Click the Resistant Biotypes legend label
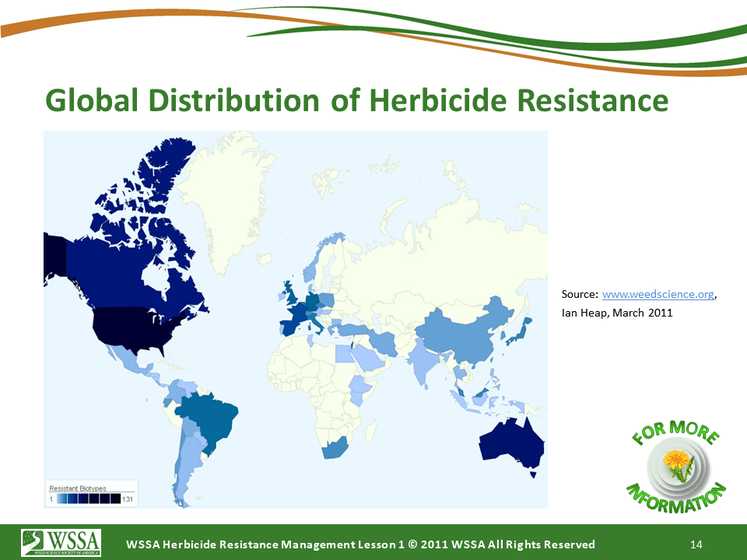The image size is (747, 560). pyautogui.click(x=79, y=487)
